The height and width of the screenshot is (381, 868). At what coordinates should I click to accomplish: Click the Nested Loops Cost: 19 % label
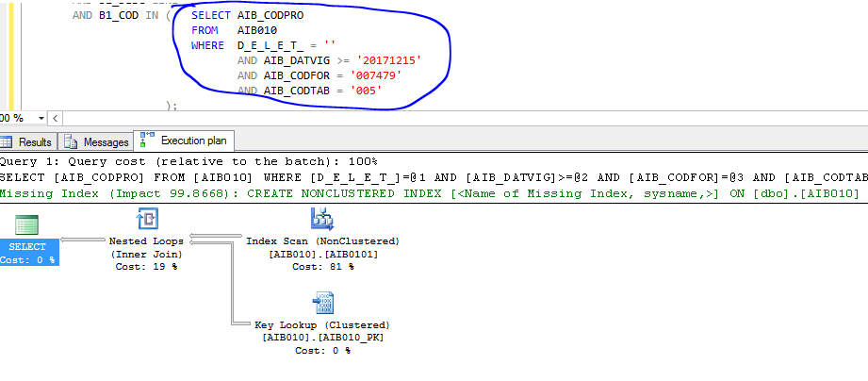click(x=147, y=266)
